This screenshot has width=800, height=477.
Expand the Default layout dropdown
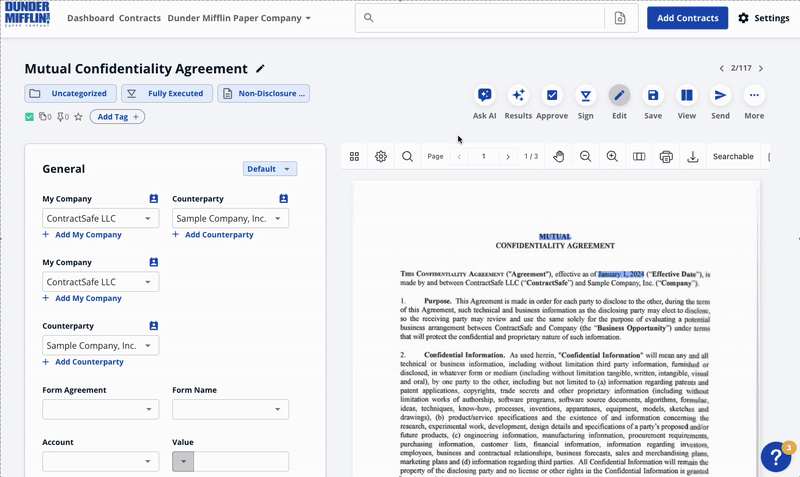point(269,169)
